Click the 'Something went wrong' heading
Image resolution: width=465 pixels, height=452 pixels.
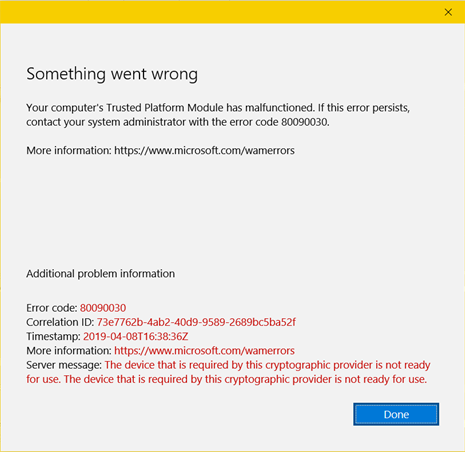[x=112, y=74]
